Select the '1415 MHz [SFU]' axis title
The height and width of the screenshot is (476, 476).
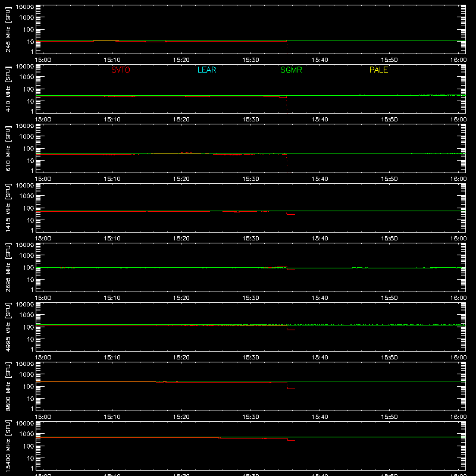8,208
